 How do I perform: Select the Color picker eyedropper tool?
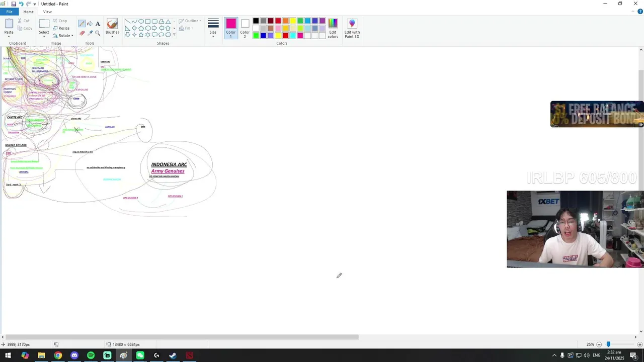tap(90, 33)
